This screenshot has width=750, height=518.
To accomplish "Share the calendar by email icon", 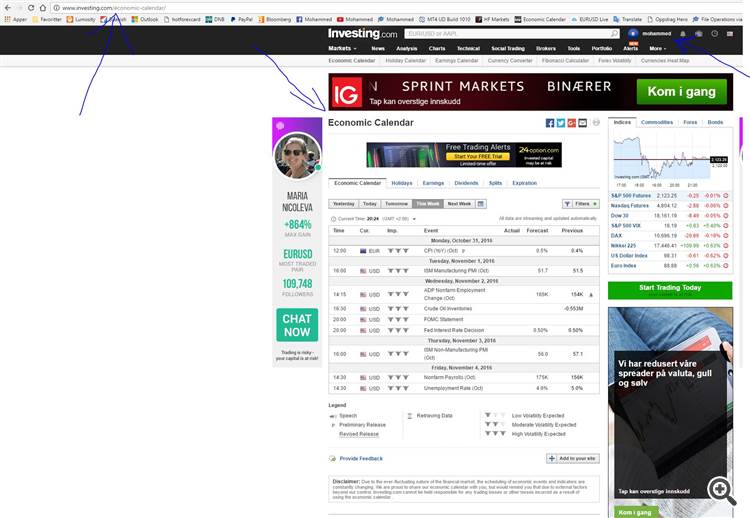I will pyautogui.click(x=583, y=123).
